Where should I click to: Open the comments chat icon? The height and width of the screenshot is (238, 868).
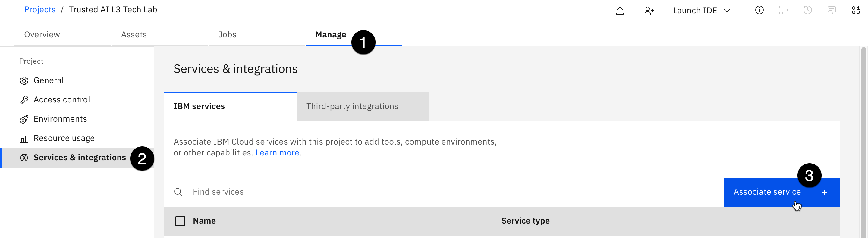point(832,10)
